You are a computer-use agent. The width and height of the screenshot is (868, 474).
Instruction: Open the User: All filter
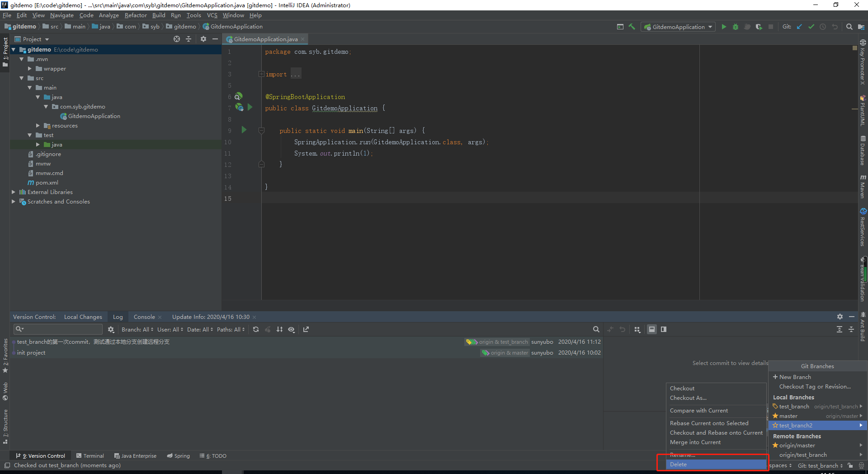coord(170,329)
